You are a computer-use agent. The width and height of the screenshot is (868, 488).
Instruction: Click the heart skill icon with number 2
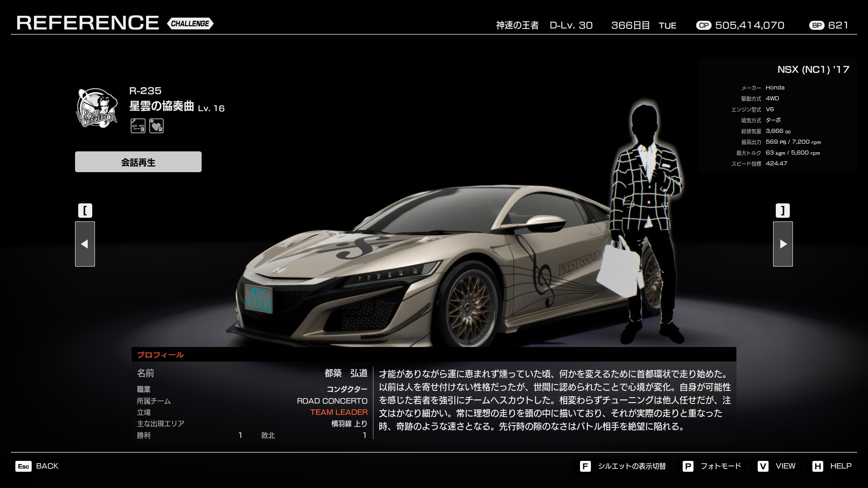point(156,126)
